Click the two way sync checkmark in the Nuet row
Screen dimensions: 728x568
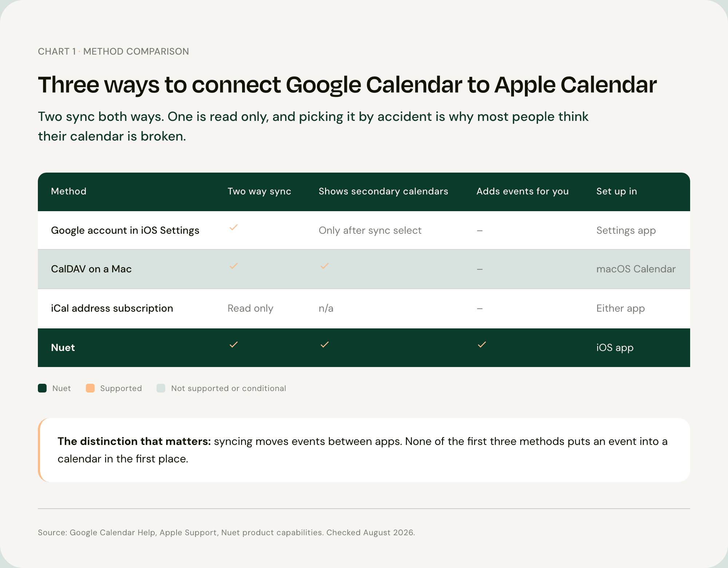click(234, 344)
